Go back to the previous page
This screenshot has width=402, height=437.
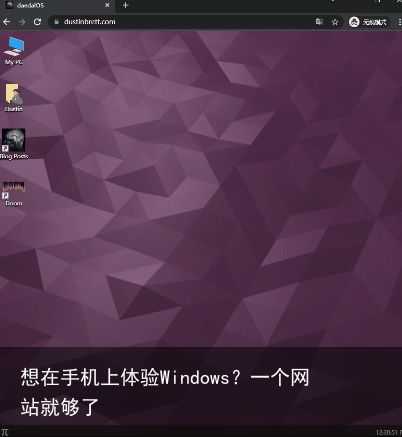pos(6,22)
